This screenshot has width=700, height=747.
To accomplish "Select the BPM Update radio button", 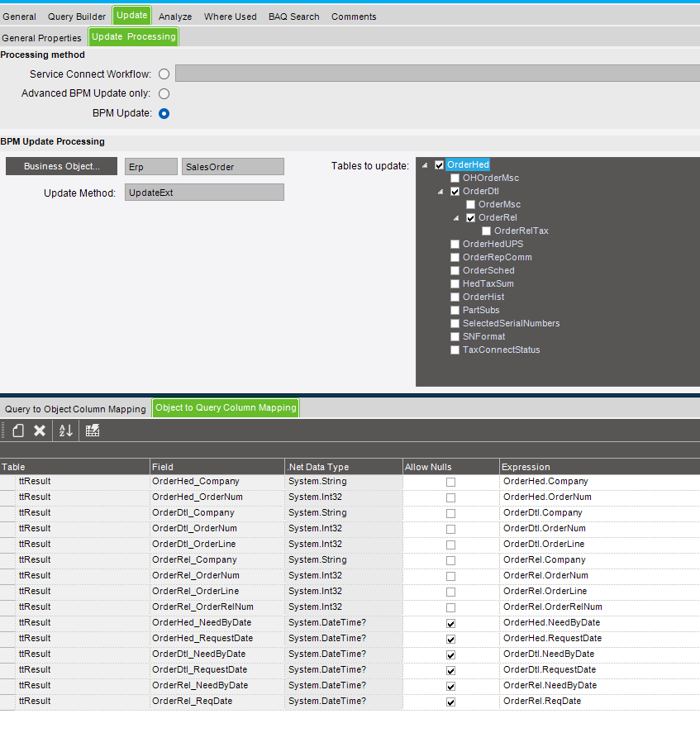I will tap(164, 114).
